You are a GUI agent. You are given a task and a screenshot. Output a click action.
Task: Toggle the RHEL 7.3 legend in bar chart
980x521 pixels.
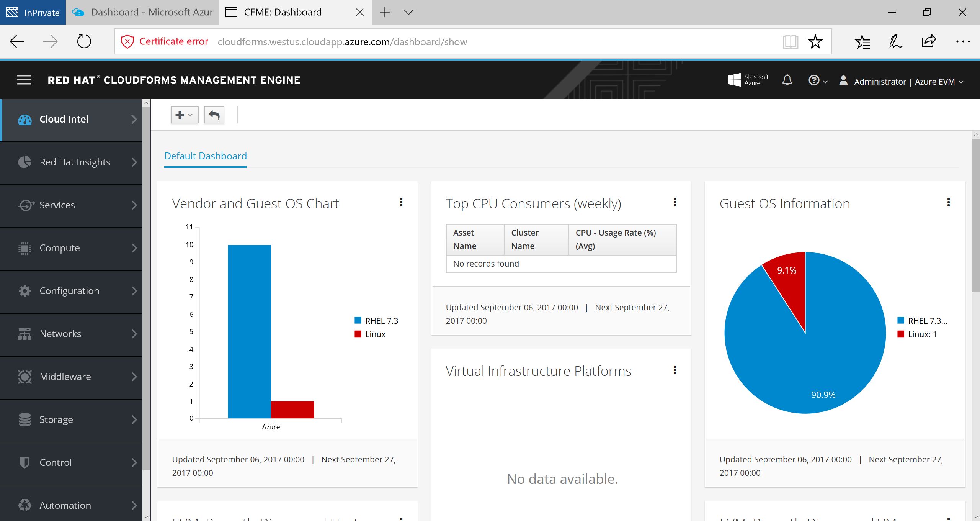point(376,321)
